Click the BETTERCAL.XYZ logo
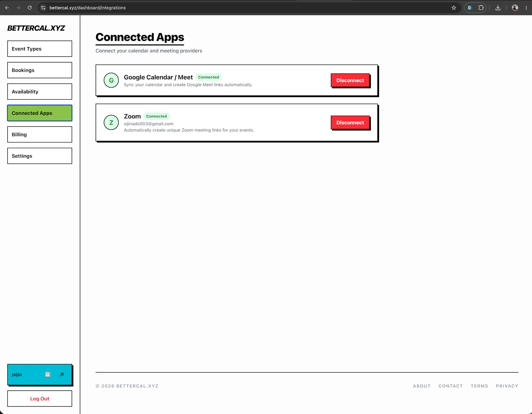This screenshot has width=532, height=414. coord(36,28)
